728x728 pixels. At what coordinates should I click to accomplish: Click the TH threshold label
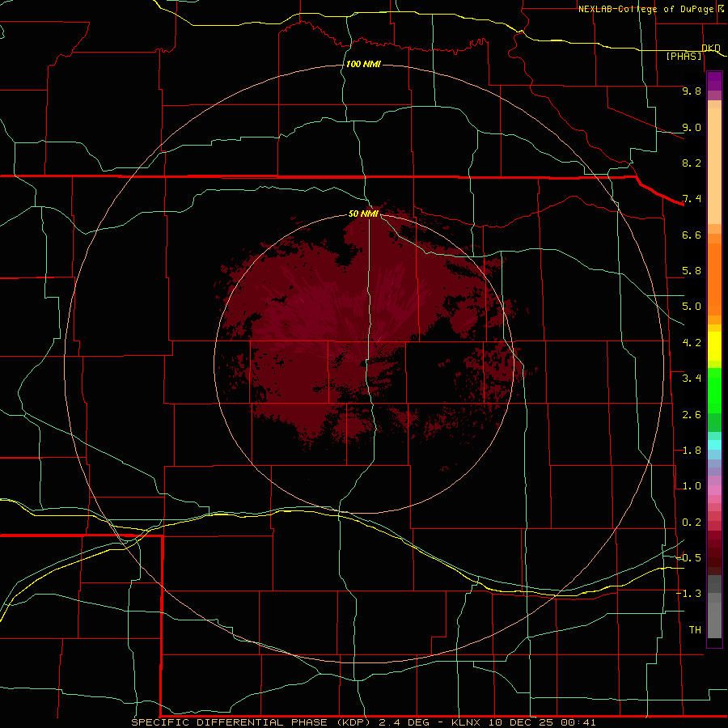coord(695,630)
